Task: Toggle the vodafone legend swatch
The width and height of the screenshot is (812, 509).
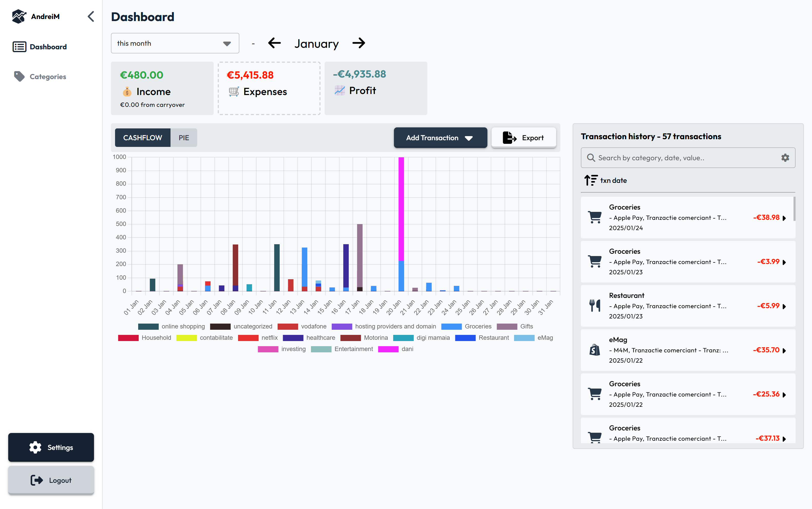Action: (288, 327)
